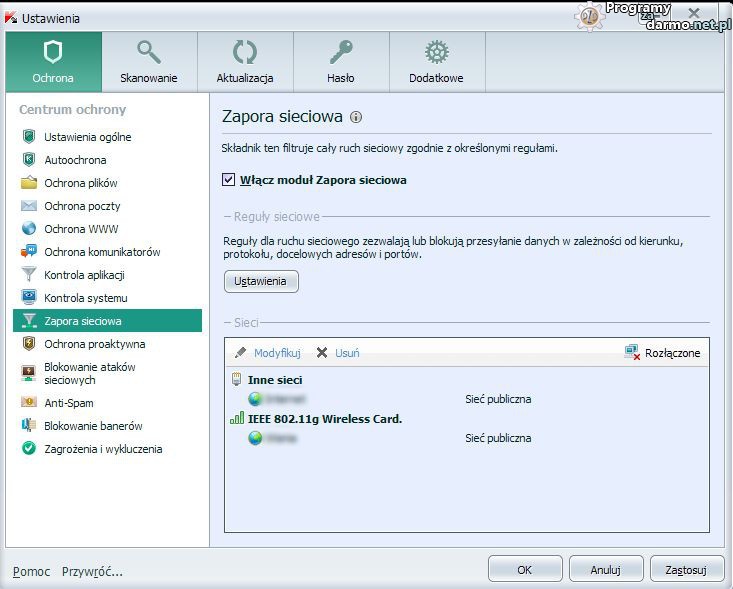Select Ustawienia ogólne in sidebar
This screenshot has width=733, height=589.
tap(88, 137)
